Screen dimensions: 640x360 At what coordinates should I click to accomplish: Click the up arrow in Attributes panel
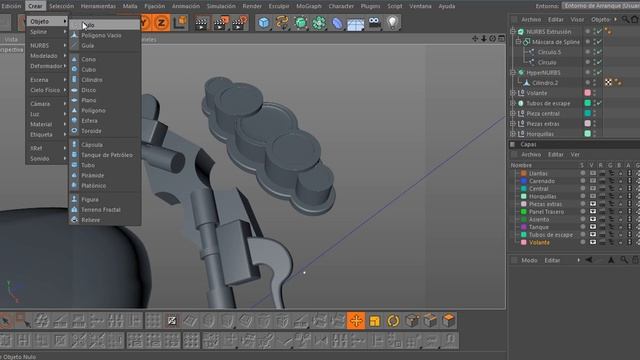pyautogui.click(x=611, y=260)
